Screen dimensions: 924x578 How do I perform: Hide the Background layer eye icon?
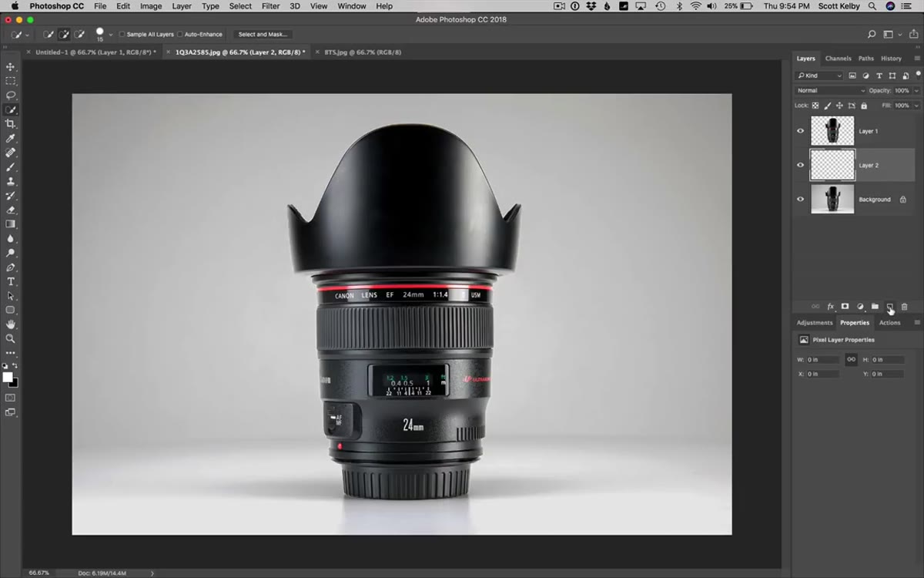tap(800, 200)
